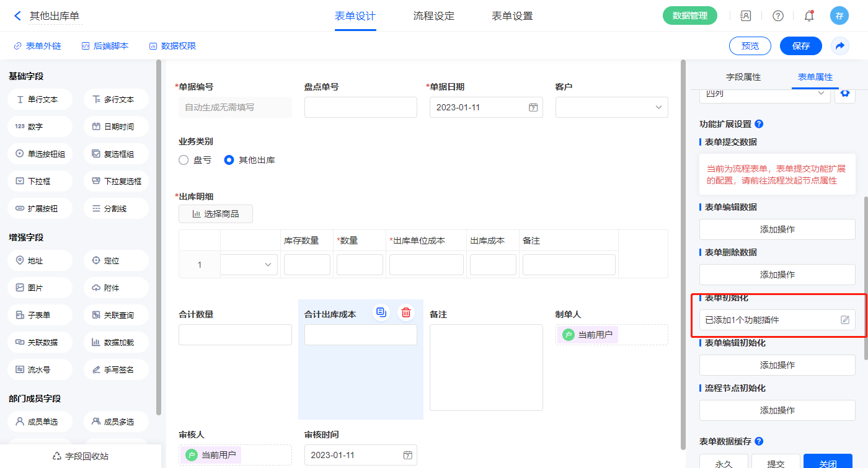Switch to the 字段属性 tab

(743, 77)
